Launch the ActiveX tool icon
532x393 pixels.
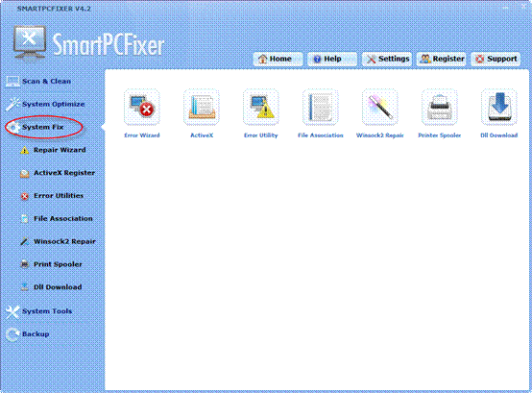pos(202,107)
